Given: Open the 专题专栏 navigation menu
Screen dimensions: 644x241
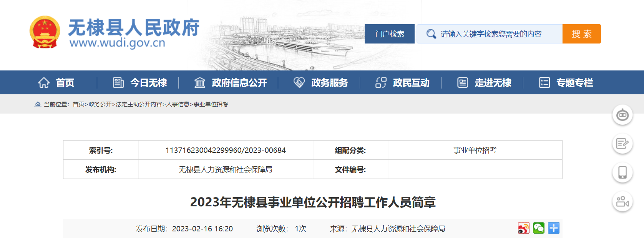Looking at the screenshot, I should [575, 83].
